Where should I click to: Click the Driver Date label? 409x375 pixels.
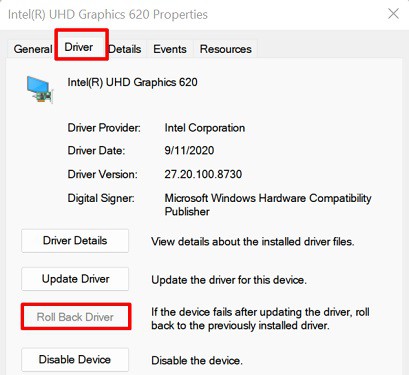(96, 151)
